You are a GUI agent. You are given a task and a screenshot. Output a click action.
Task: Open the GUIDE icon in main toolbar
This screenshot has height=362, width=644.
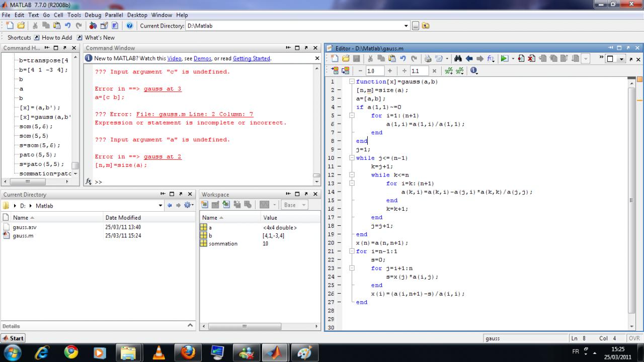104,26
